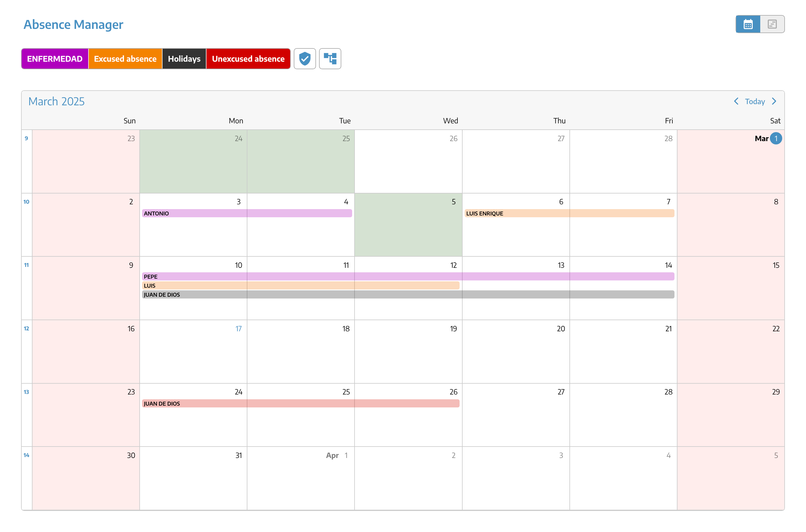Select March 31 day number
Image resolution: width=806 pixels, height=532 pixels.
(x=239, y=455)
